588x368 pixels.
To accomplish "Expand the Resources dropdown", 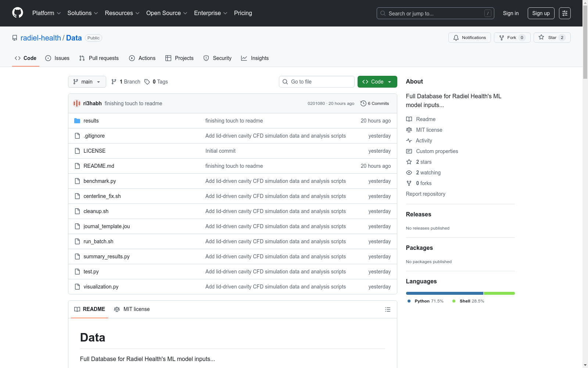I will coord(122,13).
